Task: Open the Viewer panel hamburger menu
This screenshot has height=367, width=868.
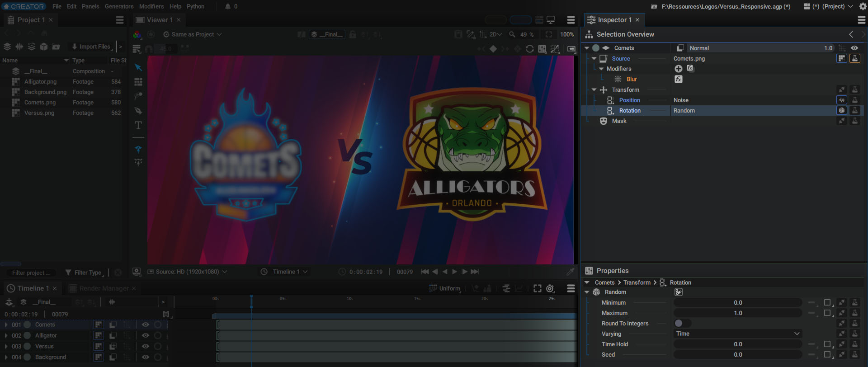Action: coord(571,20)
